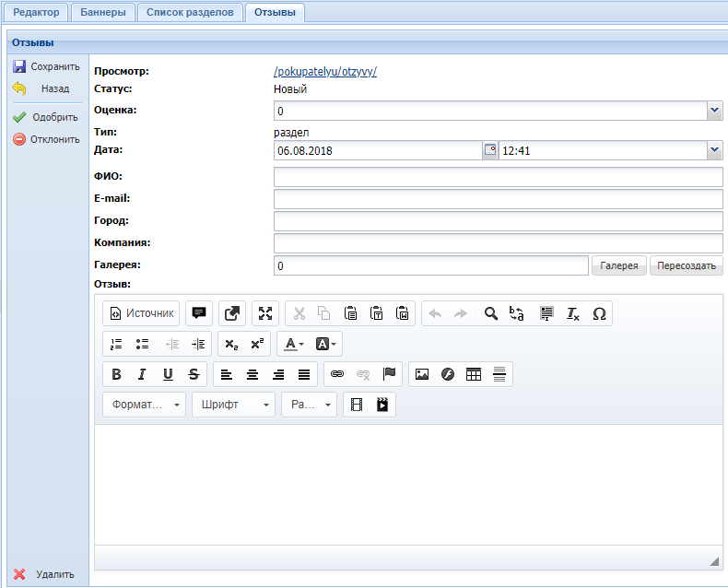Open the font size (Ра...) dropdown
Screen dimensions: 728x588
click(310, 405)
